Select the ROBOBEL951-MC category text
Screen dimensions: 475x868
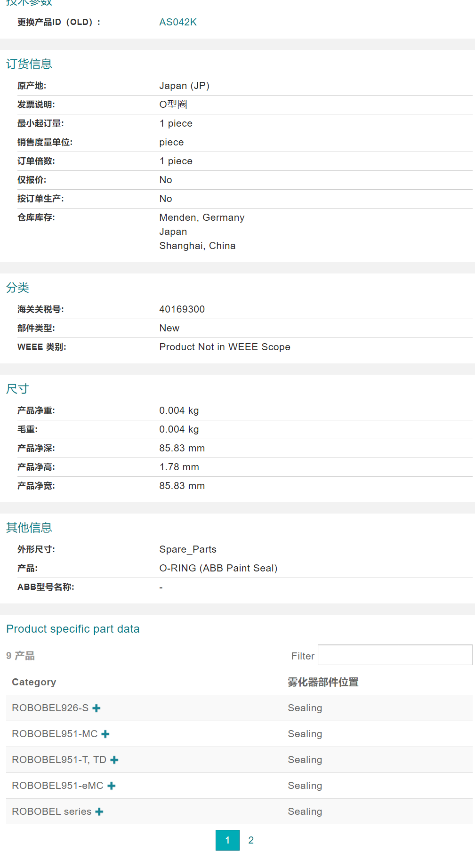pyautogui.click(x=55, y=734)
